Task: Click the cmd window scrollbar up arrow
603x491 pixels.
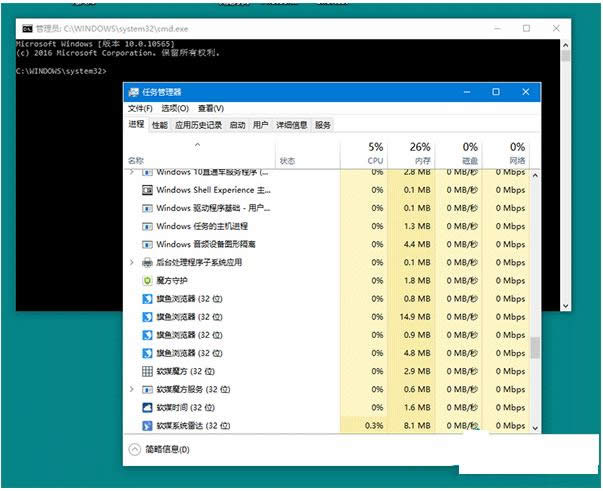Action: click(565, 45)
